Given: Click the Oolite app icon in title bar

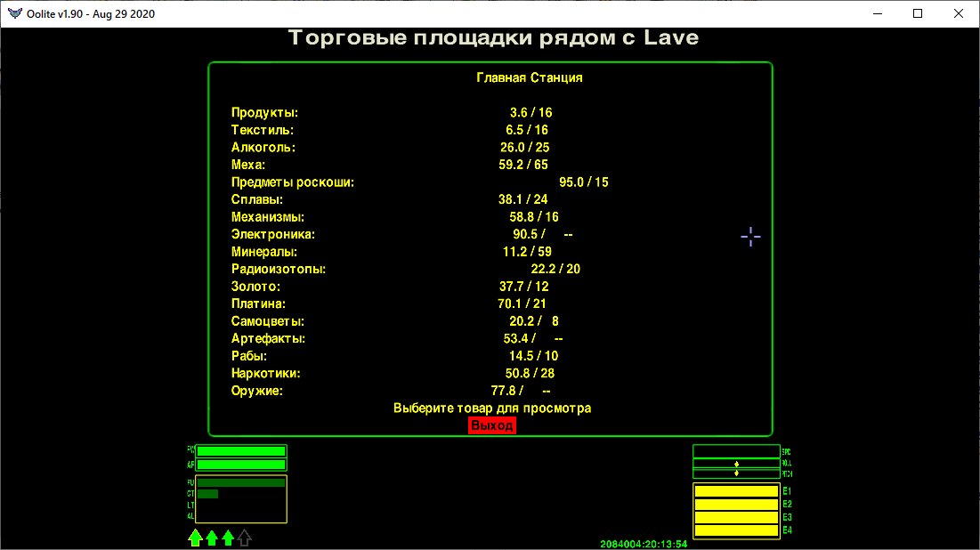Looking at the screenshot, I should coord(13,13).
